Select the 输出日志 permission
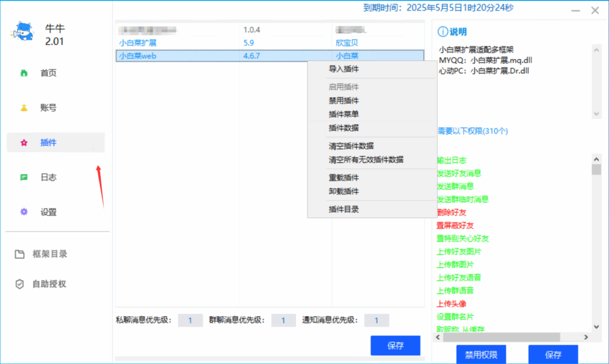 click(x=451, y=160)
